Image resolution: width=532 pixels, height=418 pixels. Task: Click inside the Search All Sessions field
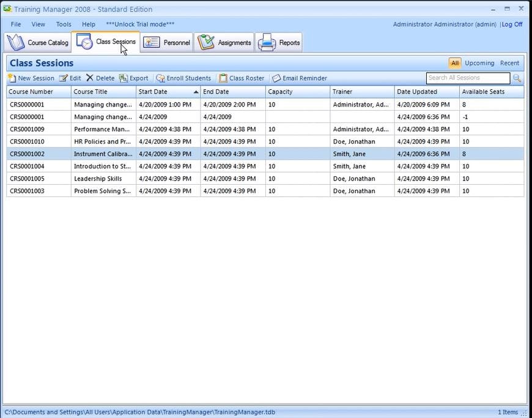(x=468, y=78)
